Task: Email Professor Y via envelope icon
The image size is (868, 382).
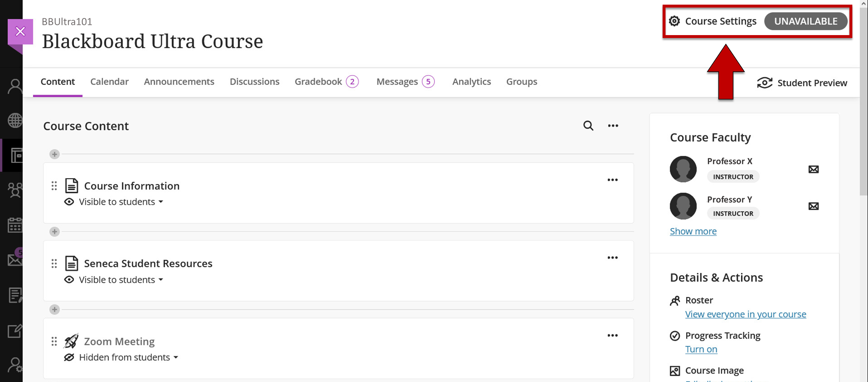Action: [813, 206]
